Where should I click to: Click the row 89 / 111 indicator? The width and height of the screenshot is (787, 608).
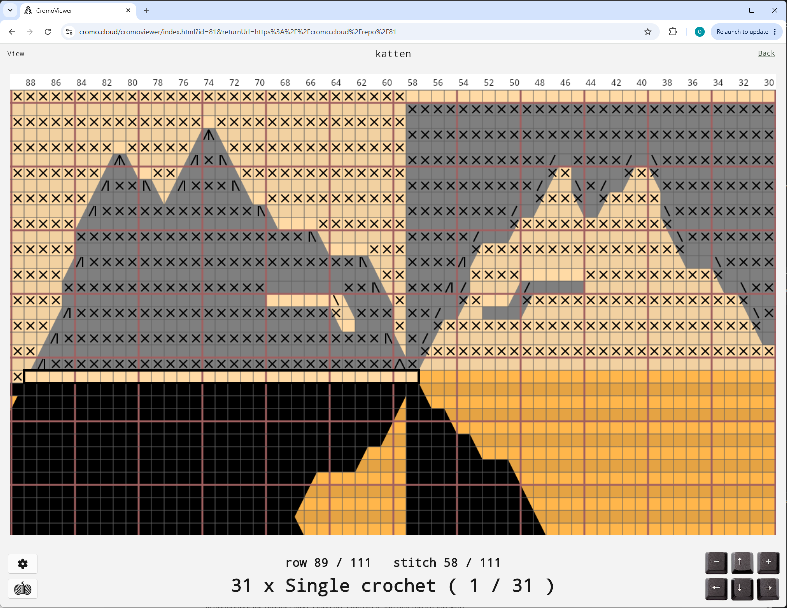pyautogui.click(x=328, y=563)
